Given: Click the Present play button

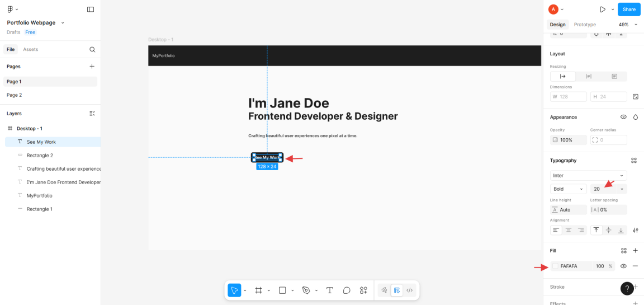Looking at the screenshot, I should pos(602,10).
